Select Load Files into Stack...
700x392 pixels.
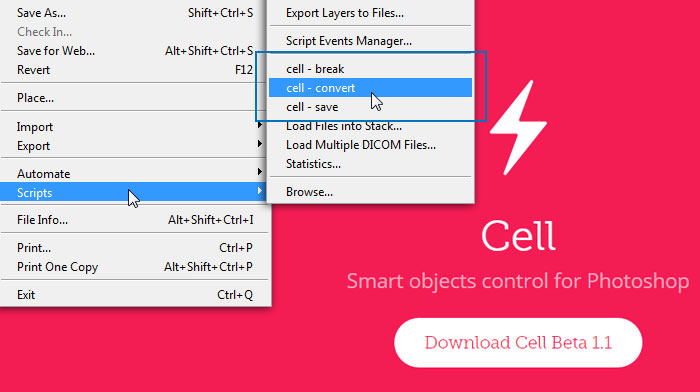[x=370, y=126]
